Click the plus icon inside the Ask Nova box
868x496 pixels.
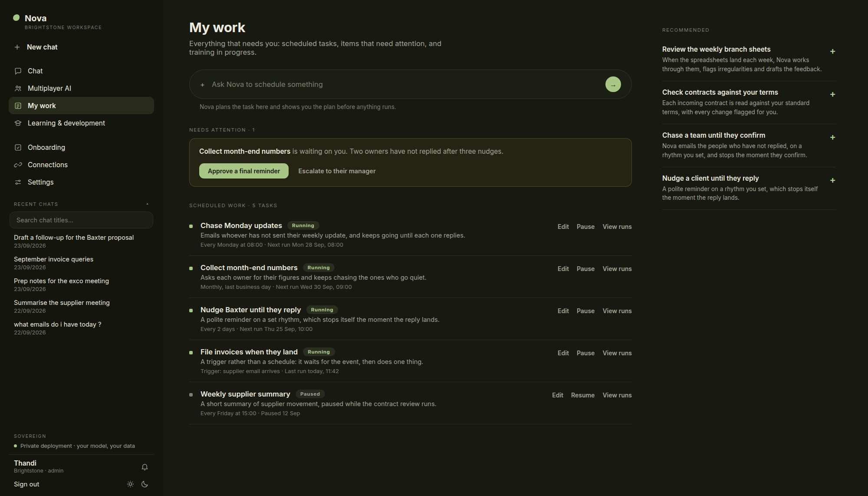coord(202,85)
